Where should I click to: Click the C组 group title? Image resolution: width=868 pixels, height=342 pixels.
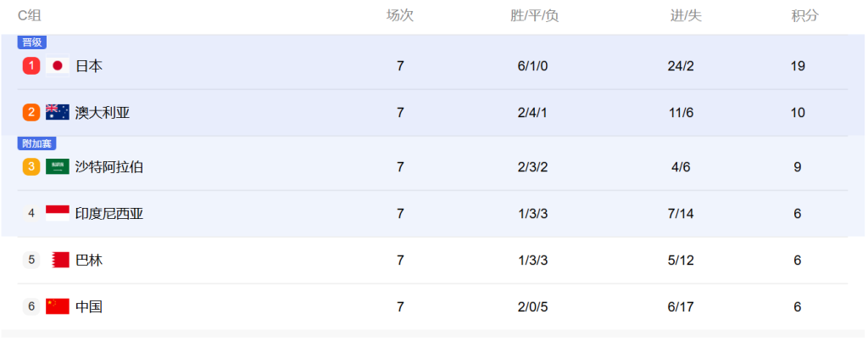pos(30,16)
